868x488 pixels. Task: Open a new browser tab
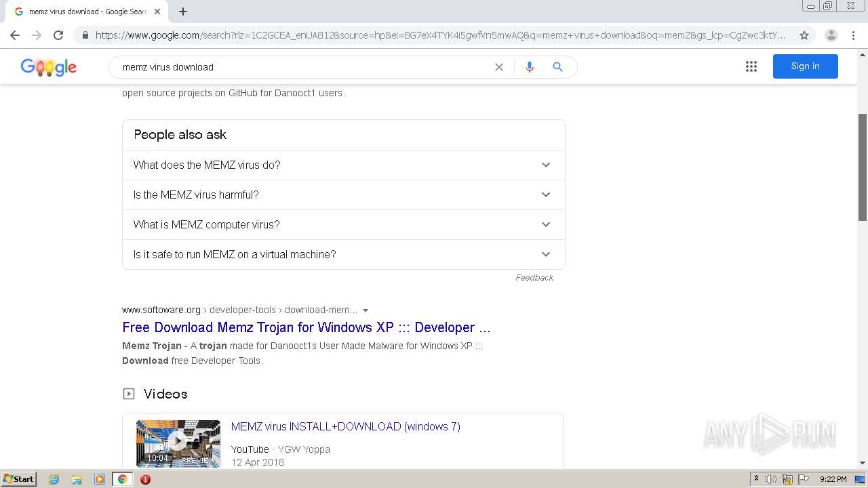pyautogui.click(x=183, y=12)
